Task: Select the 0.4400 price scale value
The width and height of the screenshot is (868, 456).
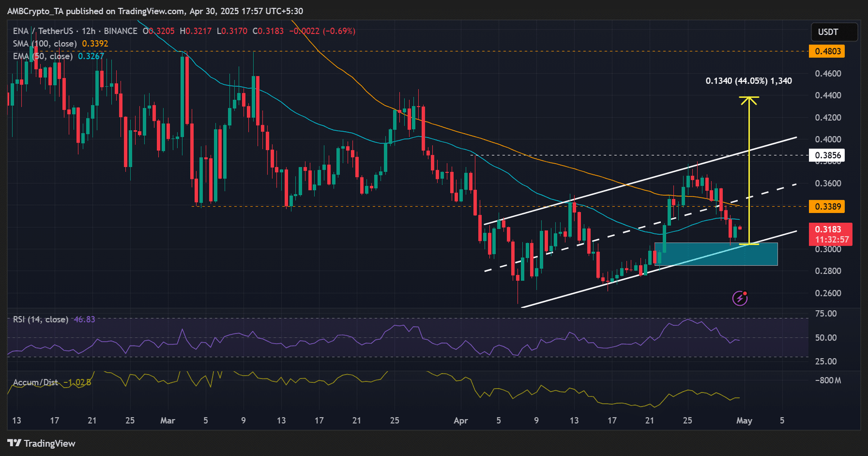Action: (828, 95)
